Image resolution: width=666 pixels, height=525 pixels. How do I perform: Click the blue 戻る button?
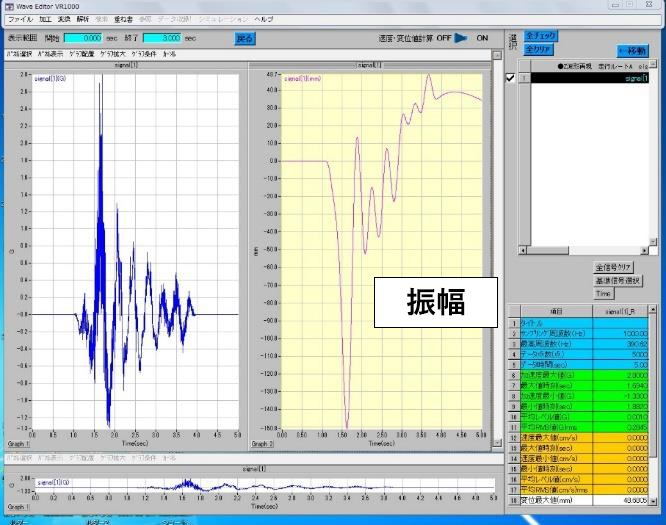tap(245, 39)
